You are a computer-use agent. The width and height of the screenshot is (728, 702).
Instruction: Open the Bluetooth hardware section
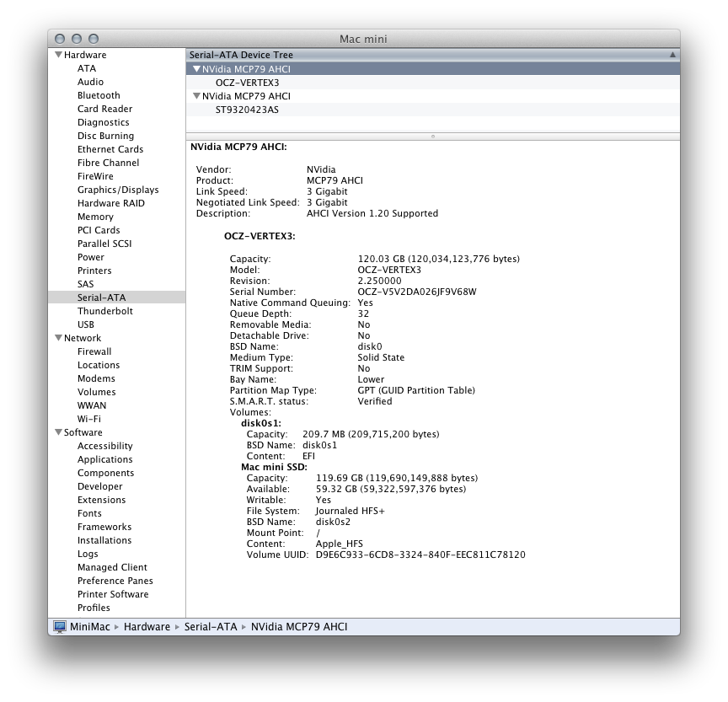coord(99,95)
